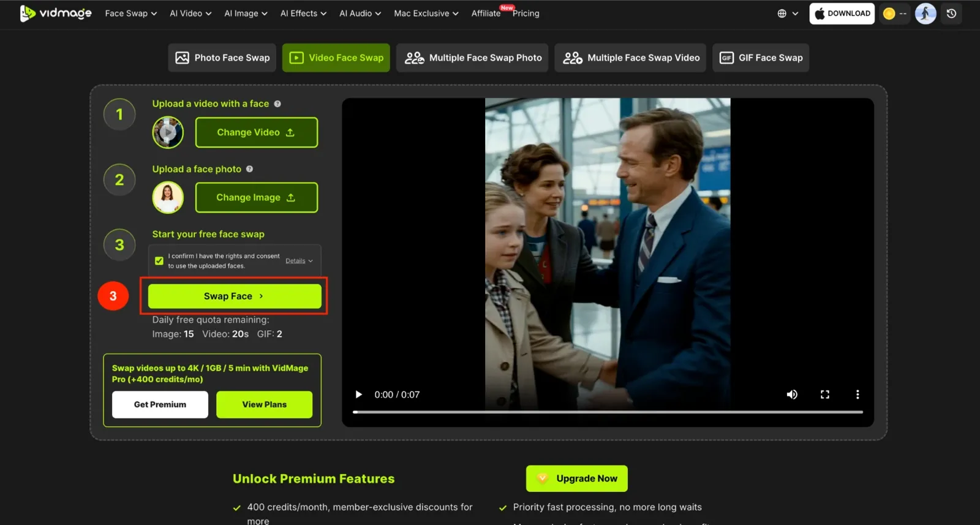The width and height of the screenshot is (980, 525).
Task: Open the language globe selector
Action: [788, 13]
